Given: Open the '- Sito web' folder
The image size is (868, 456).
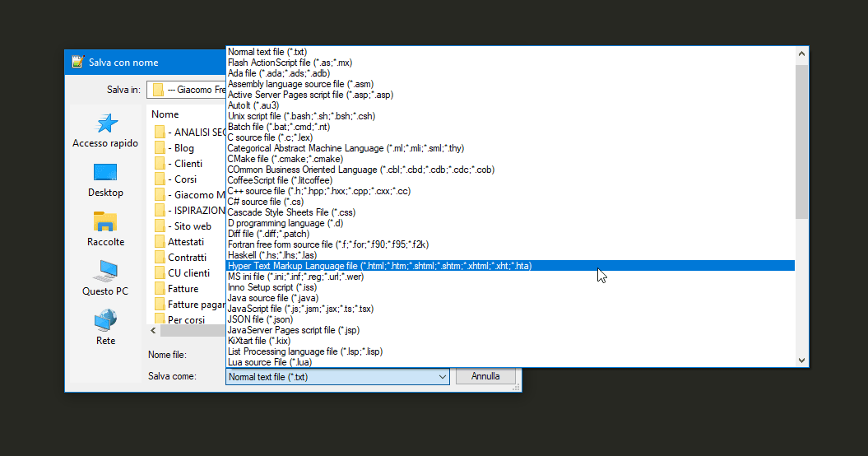Looking at the screenshot, I should coord(183,226).
